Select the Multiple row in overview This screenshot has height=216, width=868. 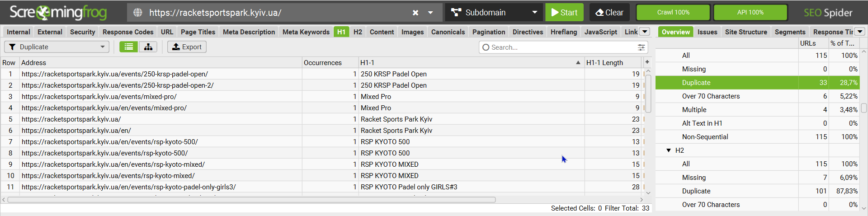point(757,109)
